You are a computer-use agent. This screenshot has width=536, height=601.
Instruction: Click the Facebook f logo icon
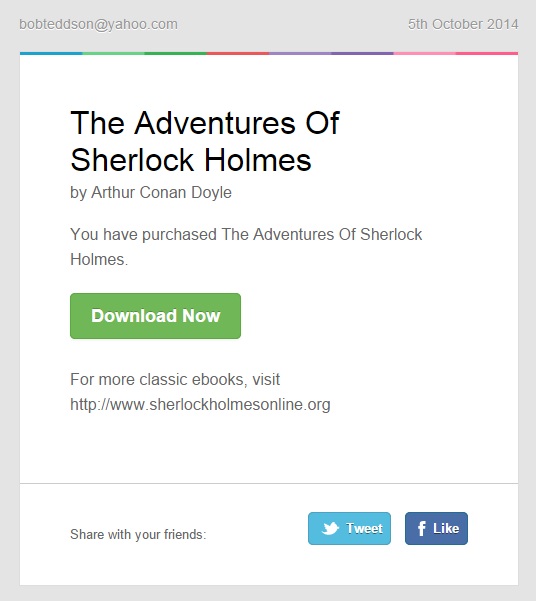click(x=421, y=528)
